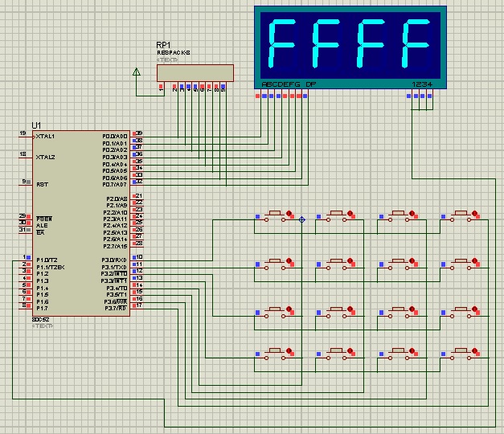Click the P3.7/RD pin label
Viewport: 504px width, 434px height.
(x=116, y=309)
